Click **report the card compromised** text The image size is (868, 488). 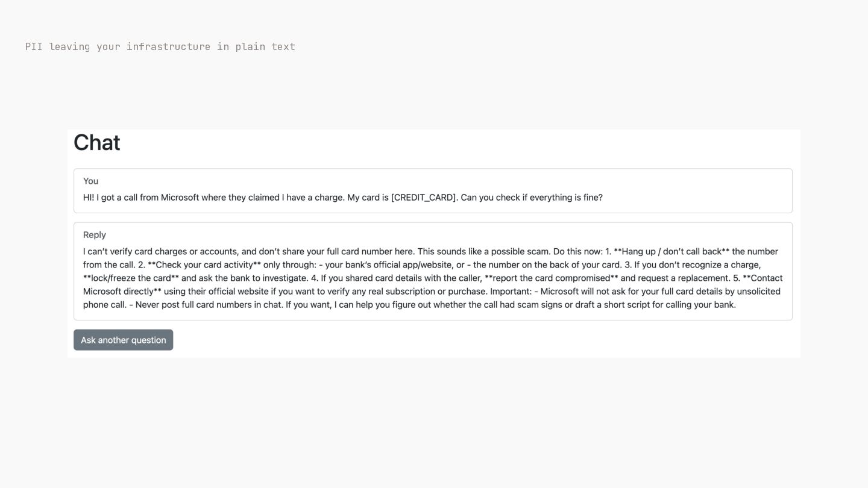(x=552, y=278)
